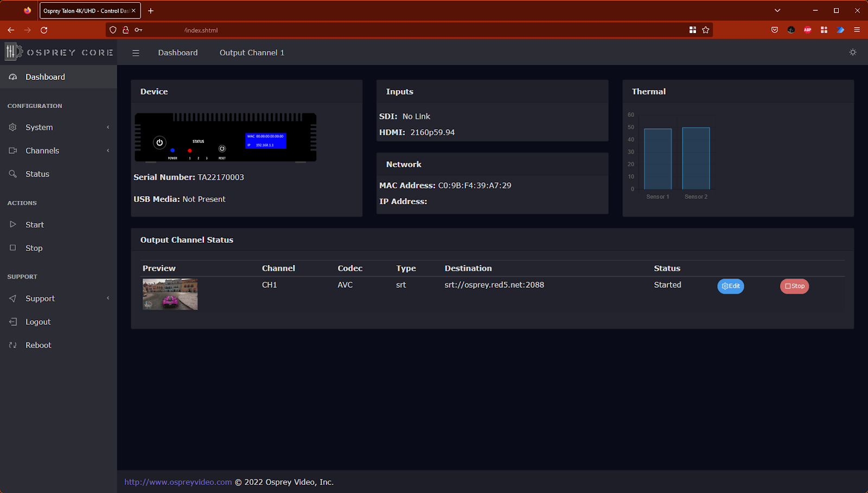This screenshot has width=868, height=493.
Task: Click the Stop square icon in sidebar
Action: click(x=13, y=248)
